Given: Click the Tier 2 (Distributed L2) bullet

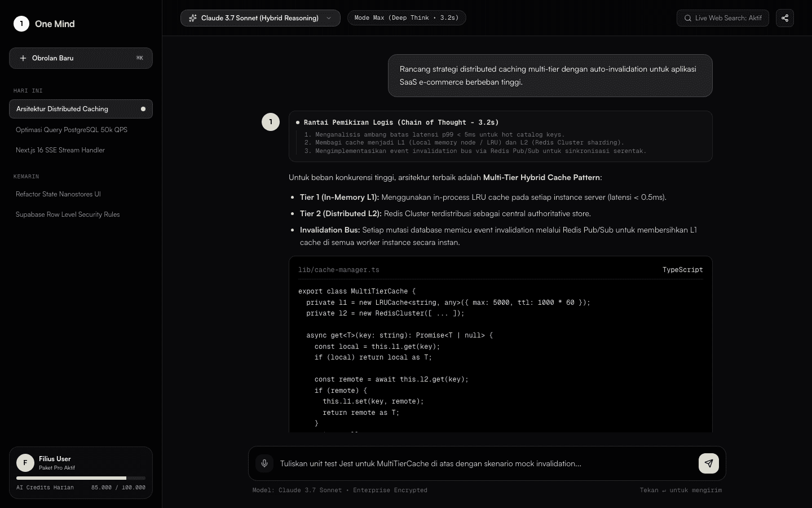Looking at the screenshot, I should pos(445,213).
